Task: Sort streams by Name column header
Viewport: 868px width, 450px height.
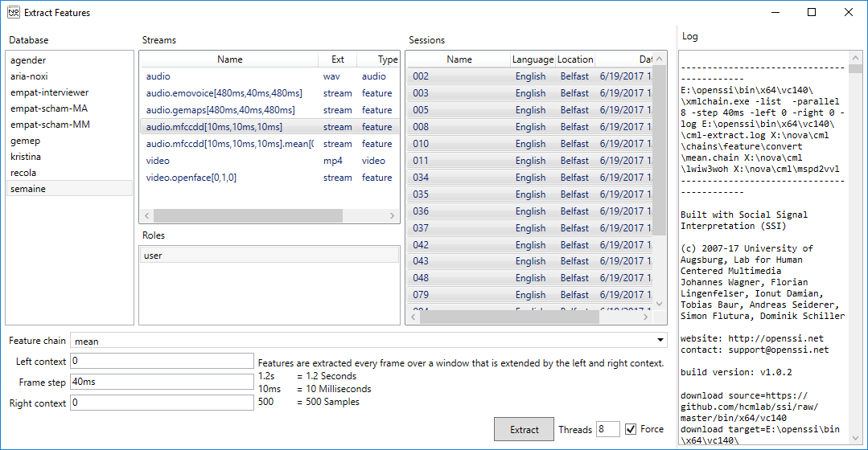Action: pos(229,59)
